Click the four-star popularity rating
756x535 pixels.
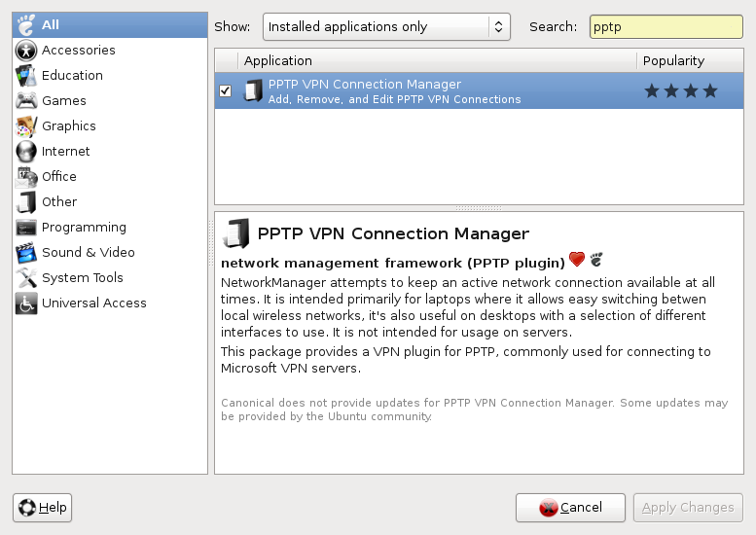681,90
